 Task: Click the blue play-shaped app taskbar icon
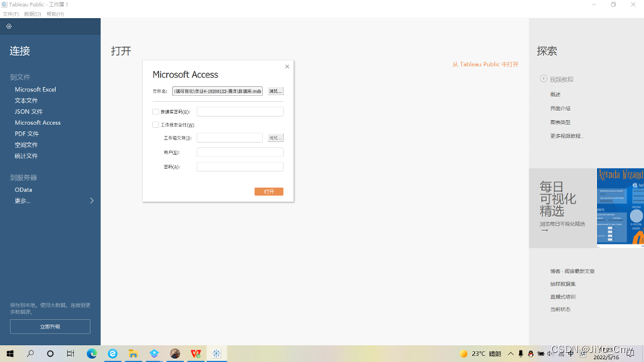coord(154,353)
